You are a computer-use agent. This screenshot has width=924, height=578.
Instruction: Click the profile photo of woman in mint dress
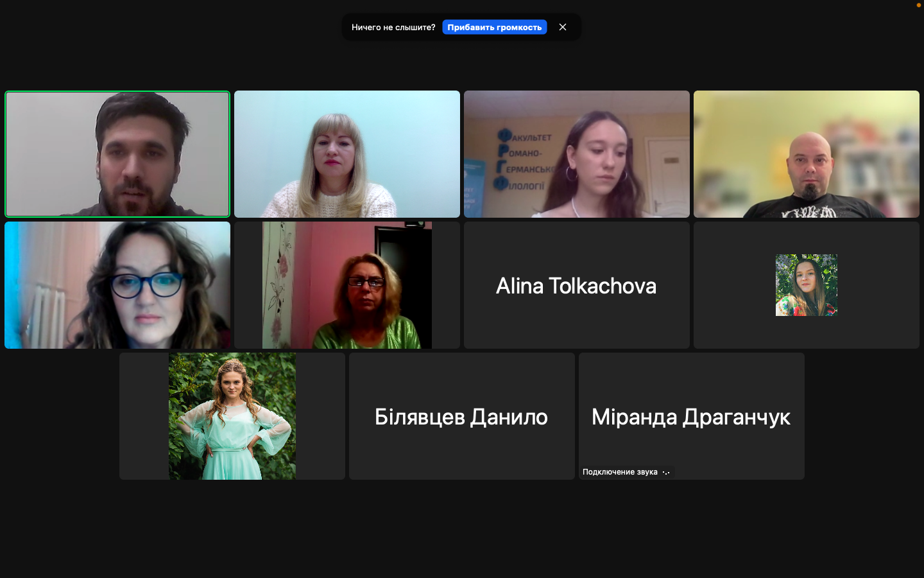click(232, 416)
